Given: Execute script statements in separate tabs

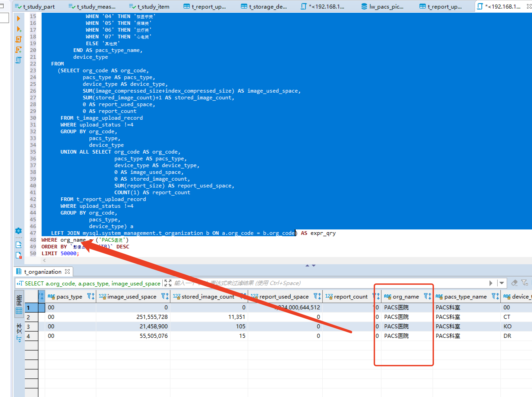Looking at the screenshot, I should point(19,49).
